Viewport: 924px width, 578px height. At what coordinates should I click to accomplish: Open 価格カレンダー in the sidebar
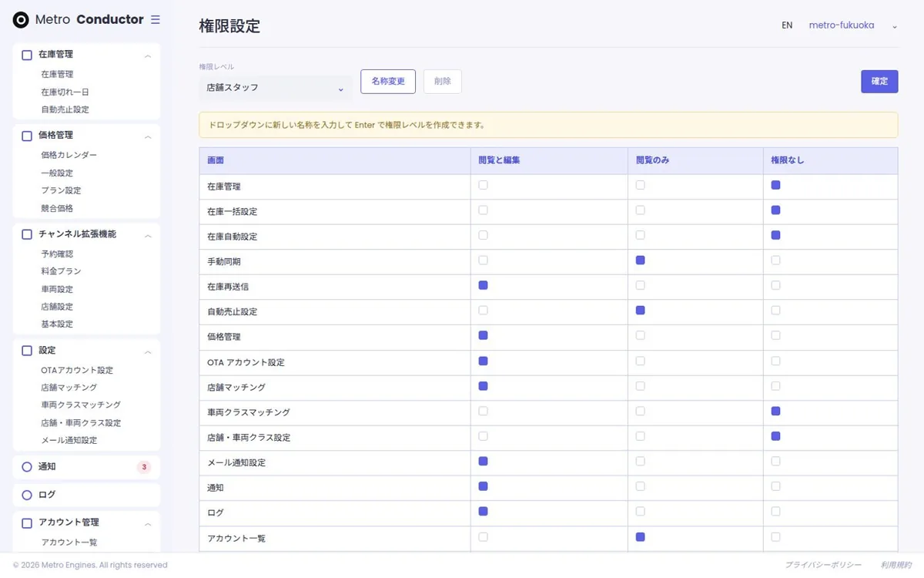(69, 155)
